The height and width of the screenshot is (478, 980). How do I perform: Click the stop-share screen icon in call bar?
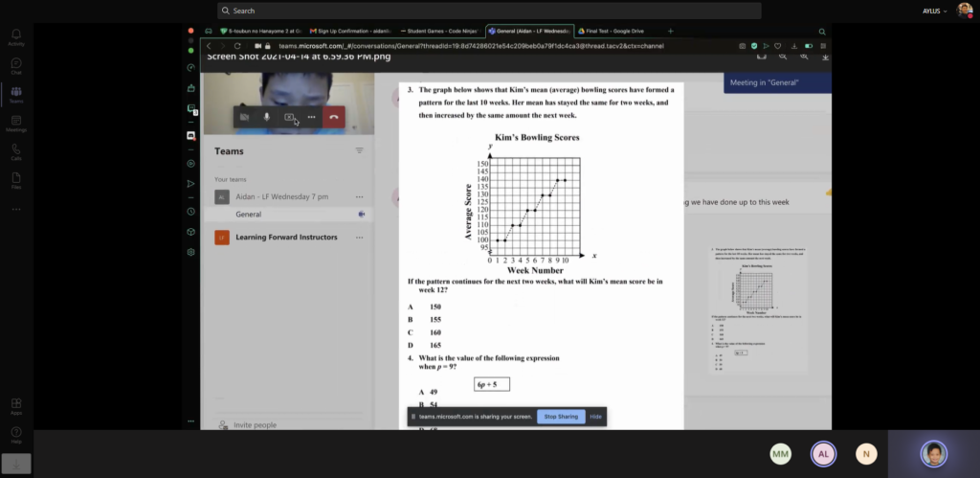[x=289, y=117]
